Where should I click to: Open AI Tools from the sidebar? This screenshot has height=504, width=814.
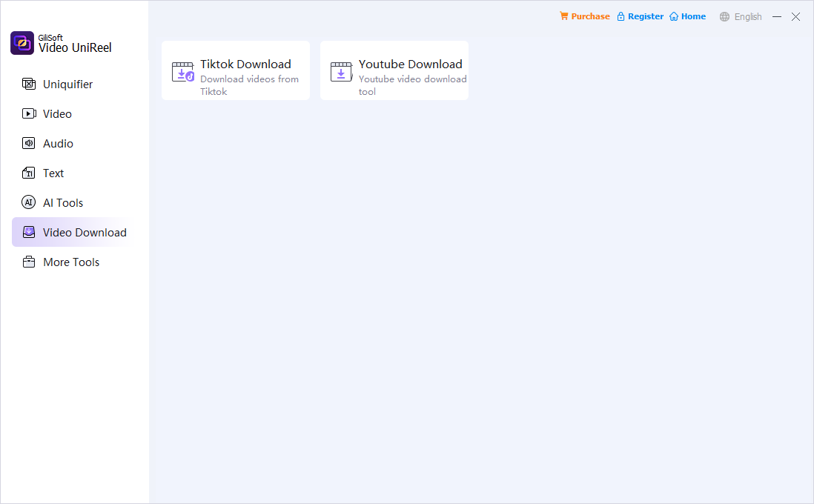point(63,203)
